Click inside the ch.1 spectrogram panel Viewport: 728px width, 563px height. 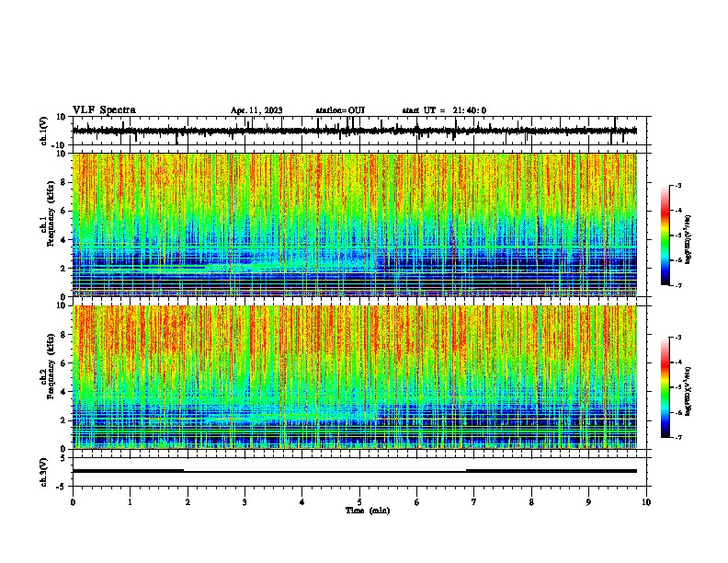click(354, 224)
